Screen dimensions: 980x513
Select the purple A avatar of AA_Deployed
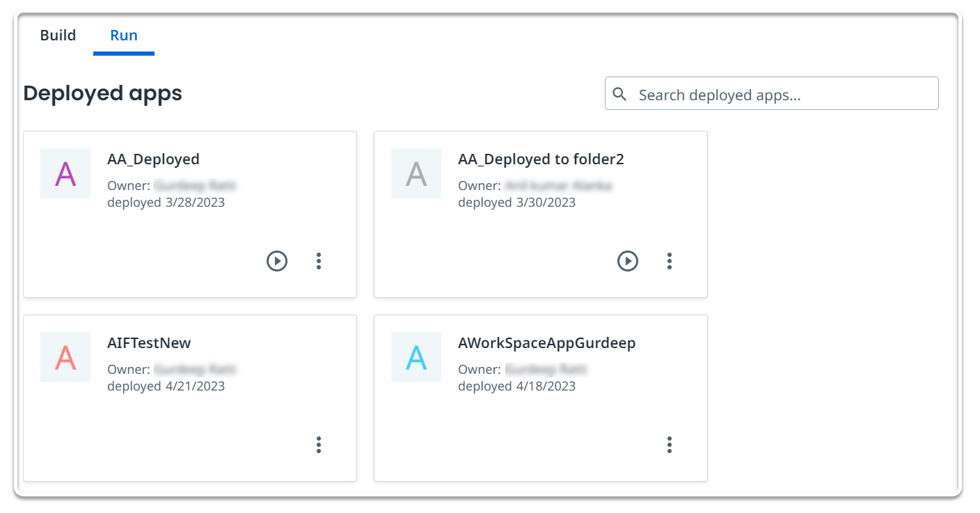click(x=65, y=173)
